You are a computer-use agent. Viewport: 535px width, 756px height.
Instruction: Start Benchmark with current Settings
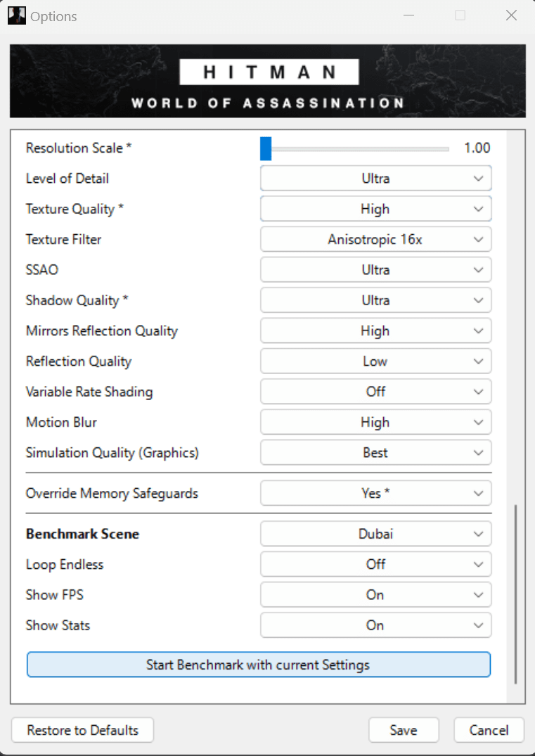(x=258, y=665)
